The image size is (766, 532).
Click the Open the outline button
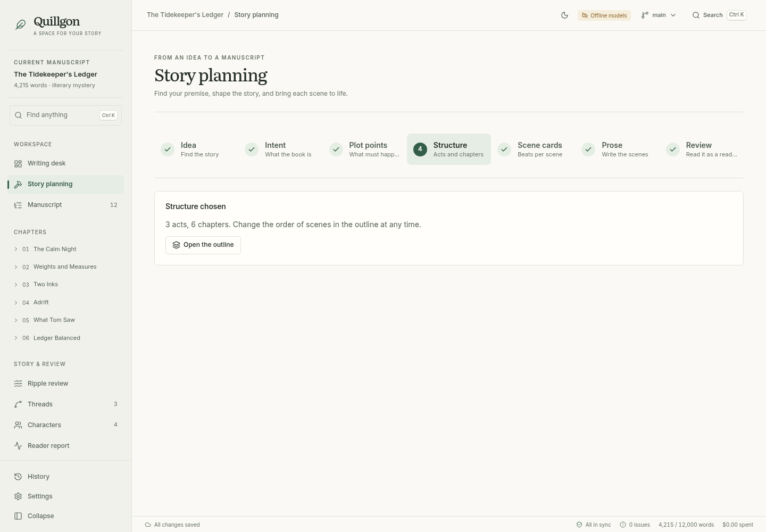click(x=203, y=245)
